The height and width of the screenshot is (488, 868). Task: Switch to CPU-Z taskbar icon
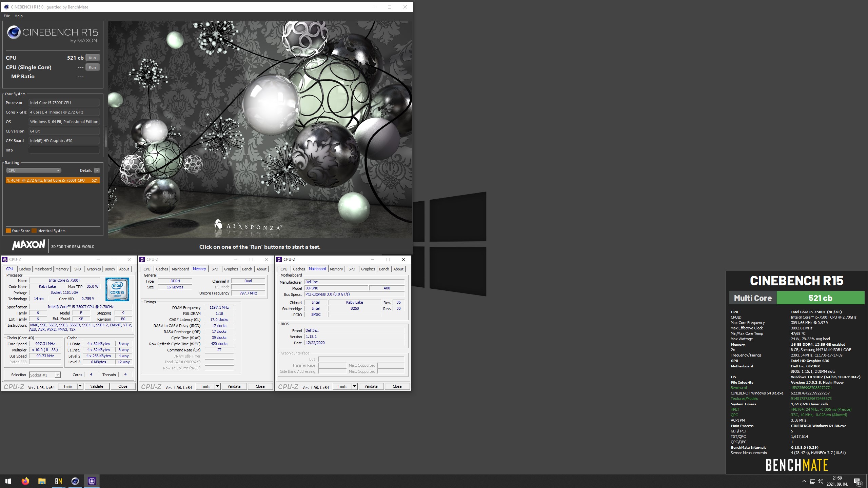coord(92,481)
